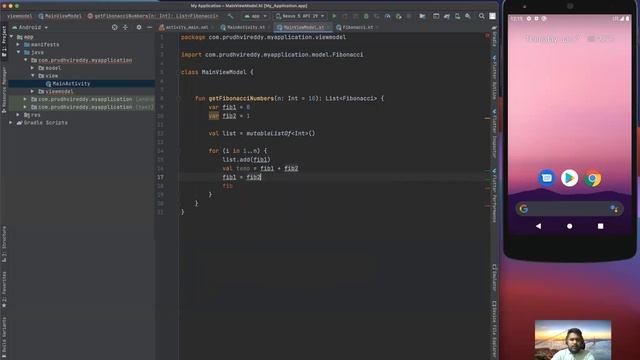640x360 pixels.
Task: Open the app run configuration dropdown
Action: pos(255,16)
